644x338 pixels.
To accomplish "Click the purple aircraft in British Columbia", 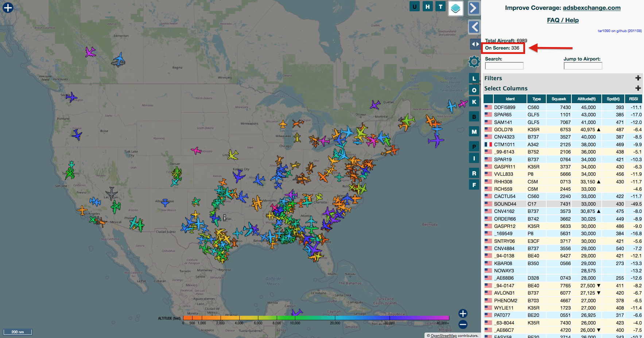I will (x=90, y=52).
